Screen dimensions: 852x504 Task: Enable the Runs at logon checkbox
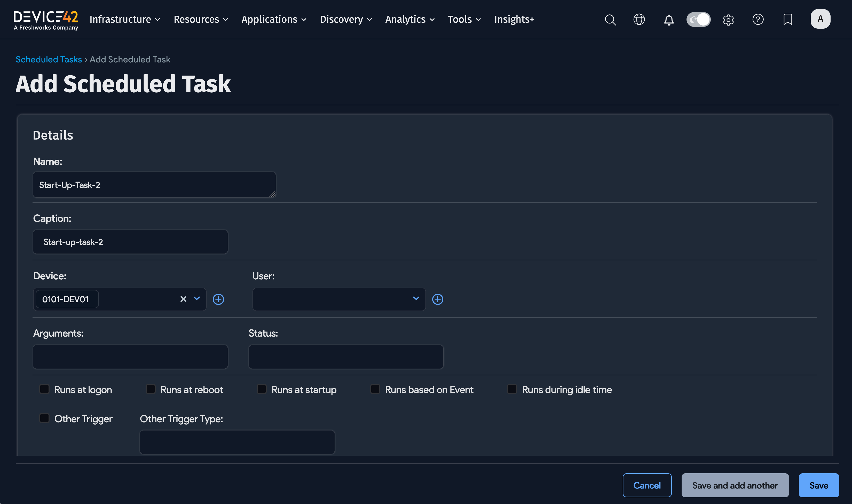[x=44, y=389]
